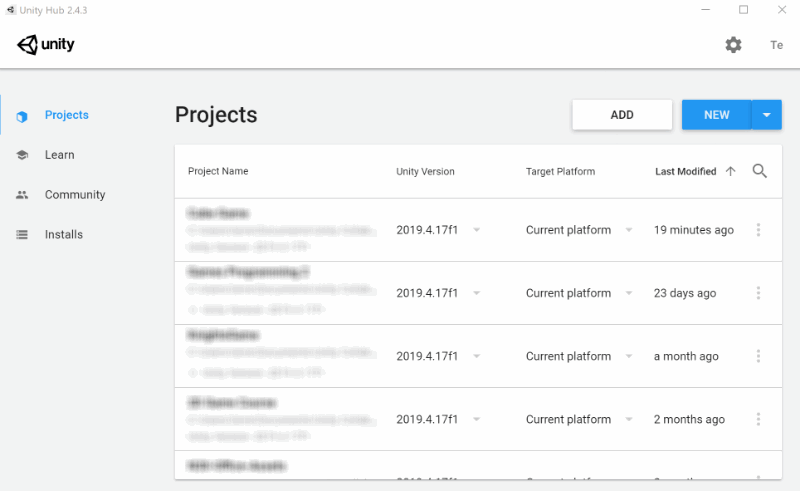800x491 pixels.
Task: Go to the Community tab
Action: point(75,194)
